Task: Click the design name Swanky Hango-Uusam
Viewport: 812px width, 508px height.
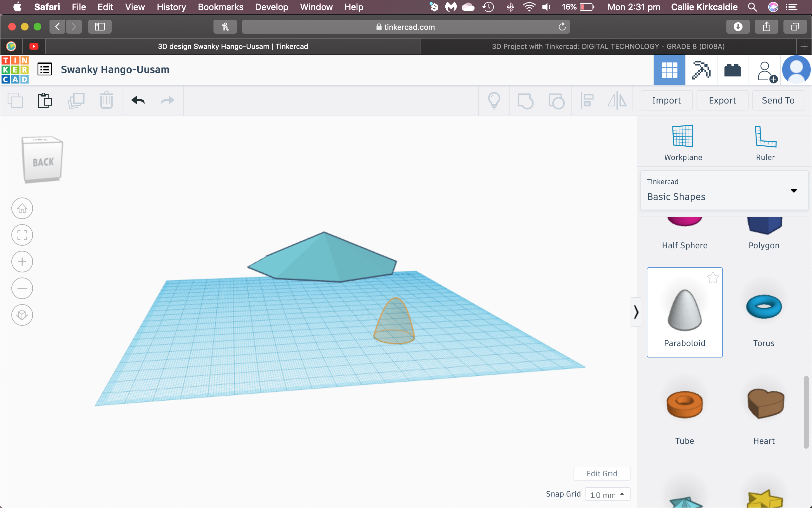Action: click(115, 70)
